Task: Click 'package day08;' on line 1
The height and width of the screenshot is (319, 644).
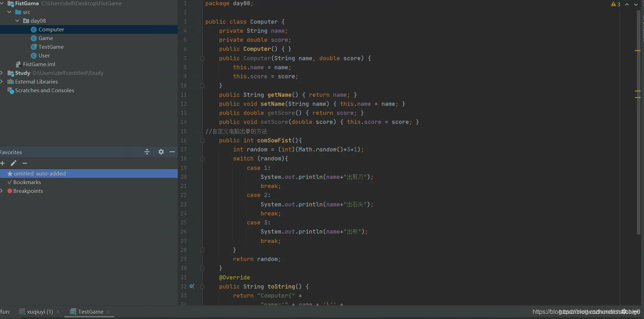Action: (229, 3)
